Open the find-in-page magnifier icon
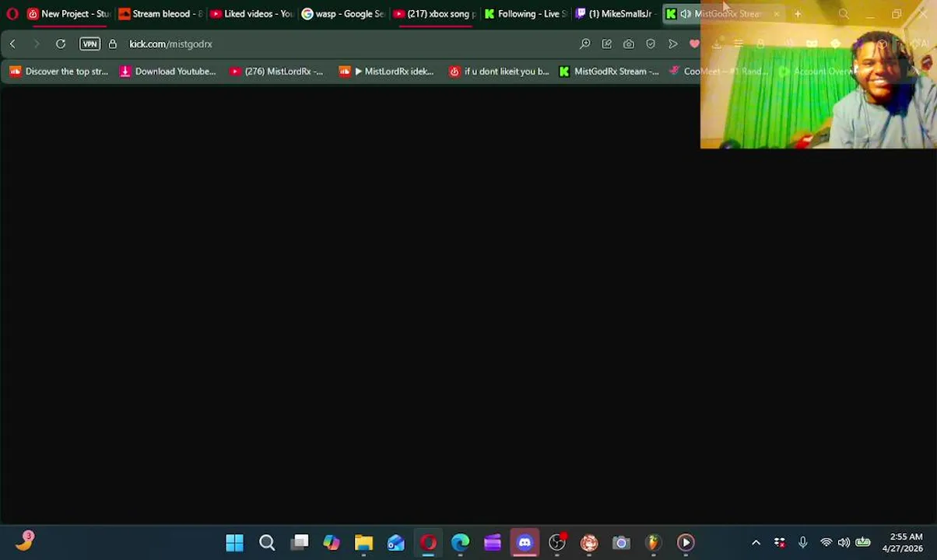 585,44
